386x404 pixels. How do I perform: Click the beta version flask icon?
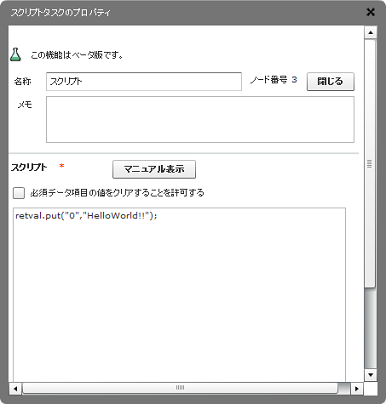click(15, 55)
